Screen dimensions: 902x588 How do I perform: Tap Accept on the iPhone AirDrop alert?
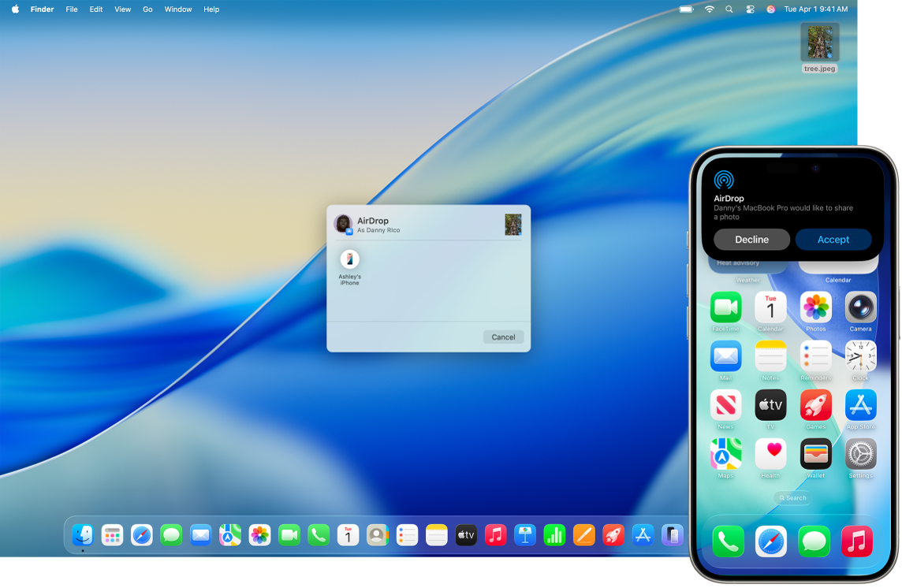tap(833, 239)
